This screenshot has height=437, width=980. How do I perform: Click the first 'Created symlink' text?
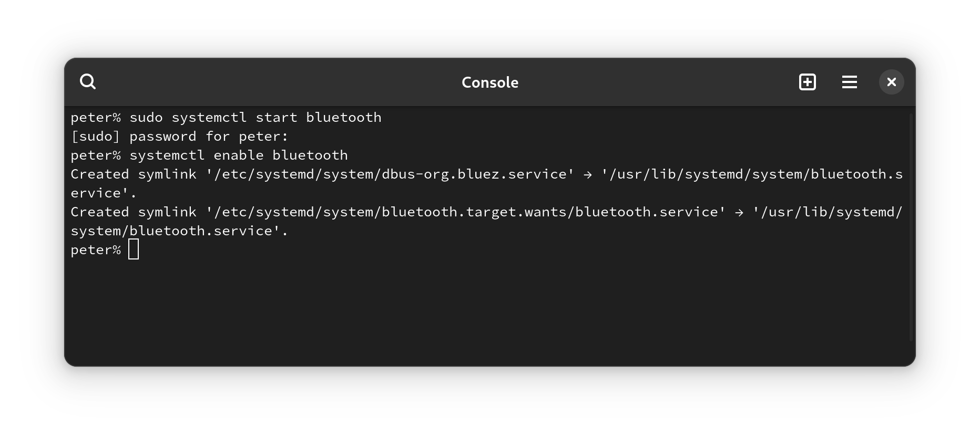(134, 174)
